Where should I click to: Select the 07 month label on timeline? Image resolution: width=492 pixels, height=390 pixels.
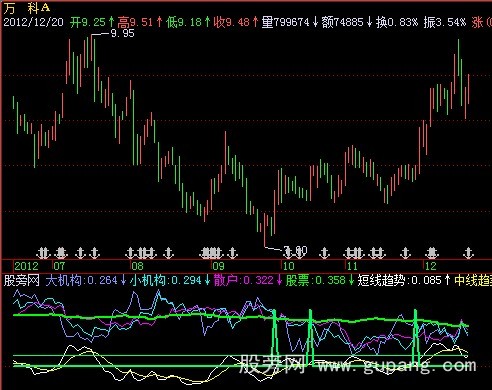pyautogui.click(x=59, y=266)
